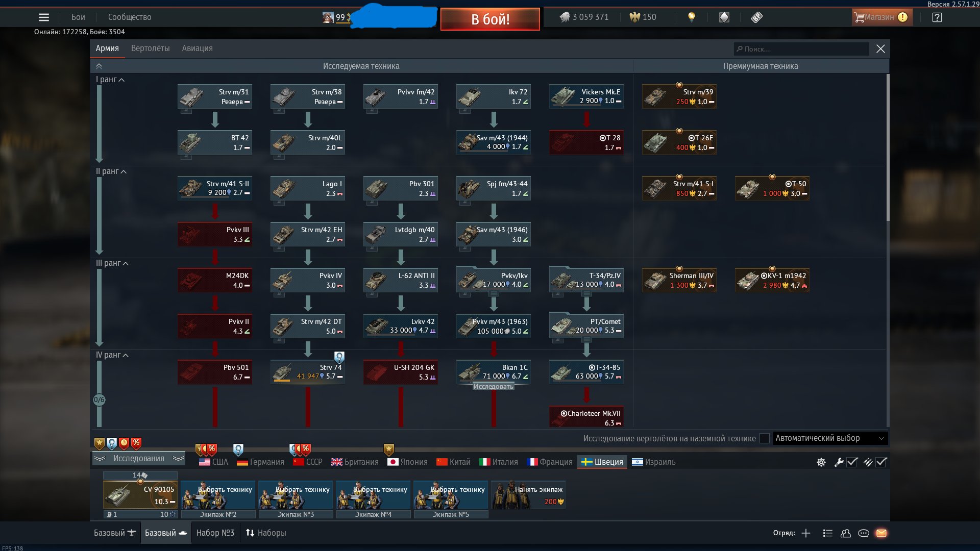The width and height of the screenshot is (980, 551).
Task: Open the Сообщество menu
Action: tap(130, 17)
